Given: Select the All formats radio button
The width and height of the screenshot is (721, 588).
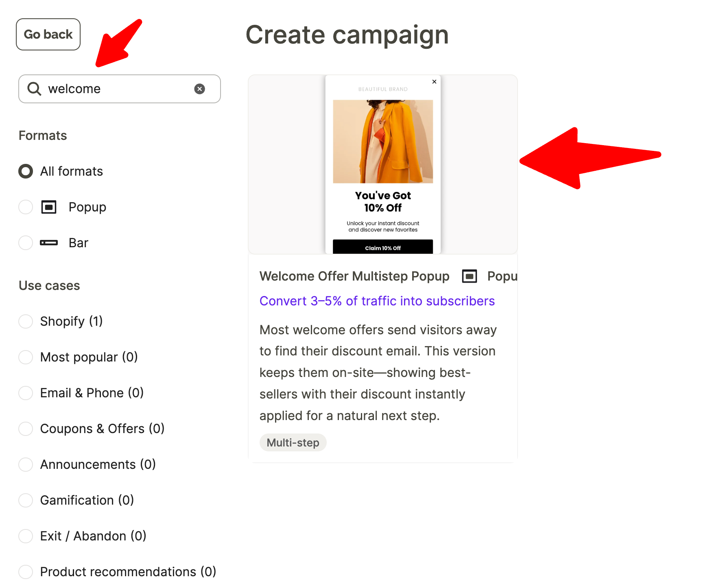Looking at the screenshot, I should pos(26,171).
